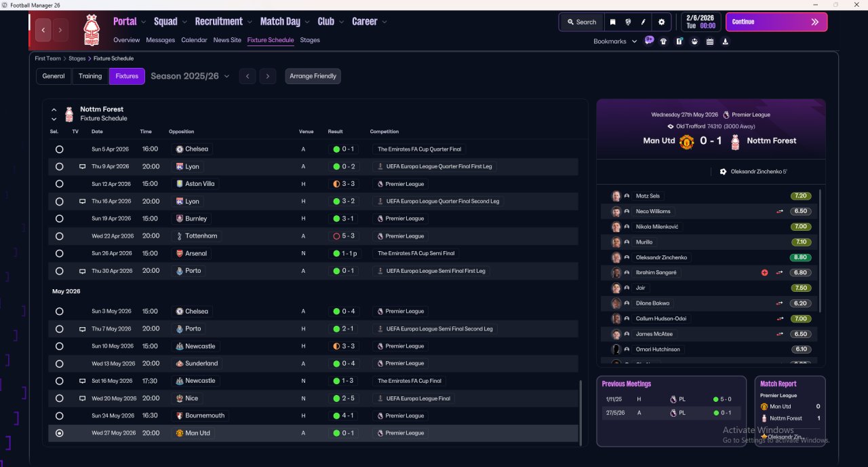Click the shirt bookmark icon
The width and height of the screenshot is (868, 467).
click(663, 41)
